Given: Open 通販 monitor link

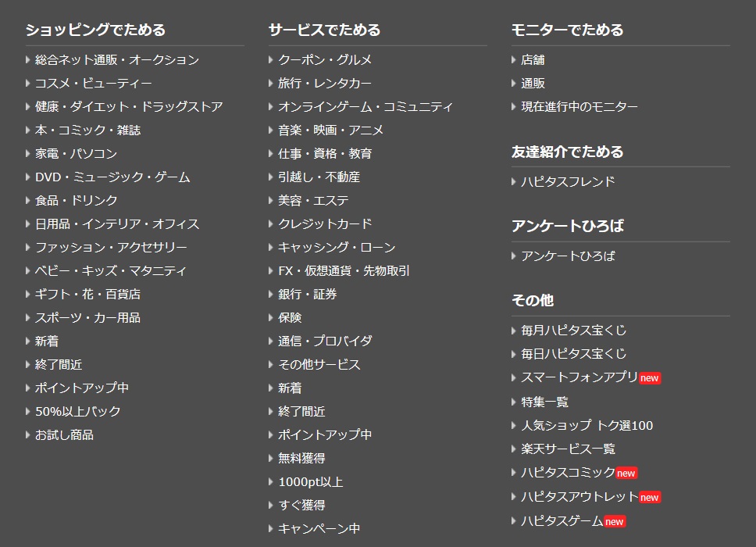Looking at the screenshot, I should point(533,84).
